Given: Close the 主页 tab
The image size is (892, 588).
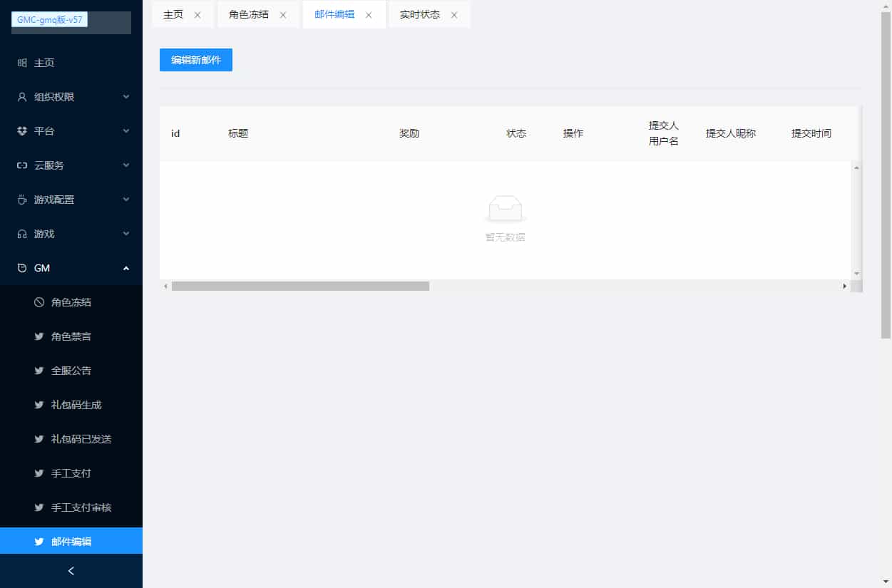Looking at the screenshot, I should tap(198, 15).
